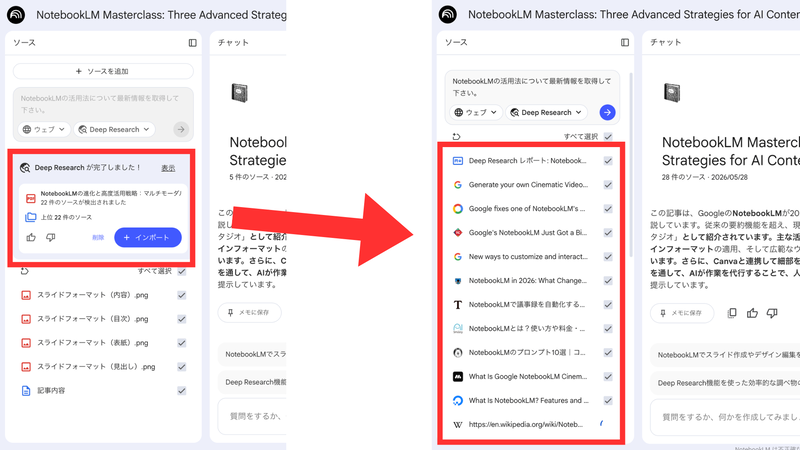
Task: Click Wikipedia source icon
Action: 458,424
